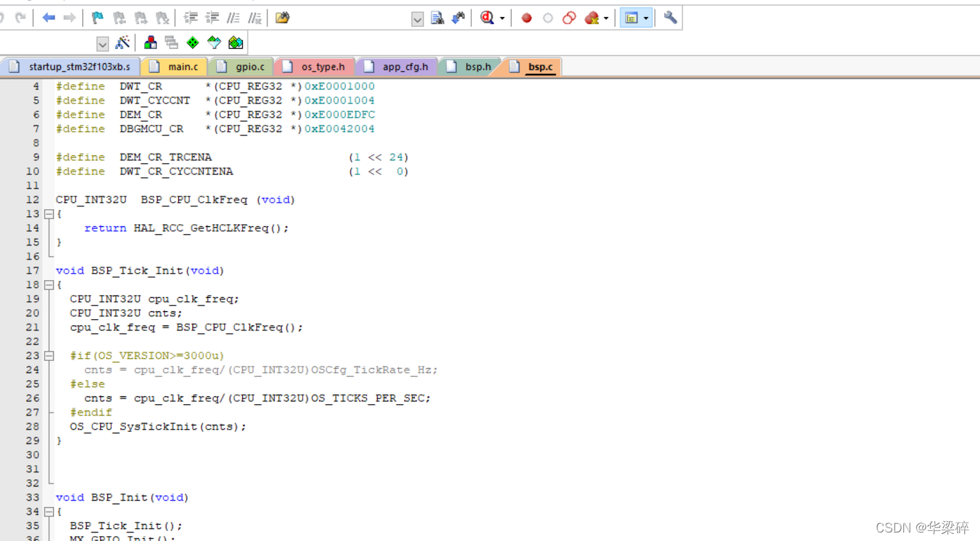Viewport: 980px width, 541px height.
Task: Navigate forwards with the right arrow
Action: click(70, 18)
